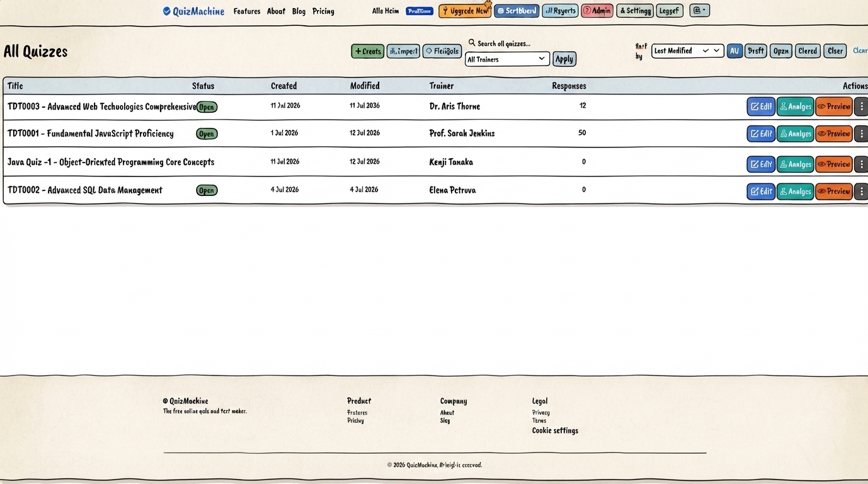Open the footer Features link under Product

(x=357, y=413)
